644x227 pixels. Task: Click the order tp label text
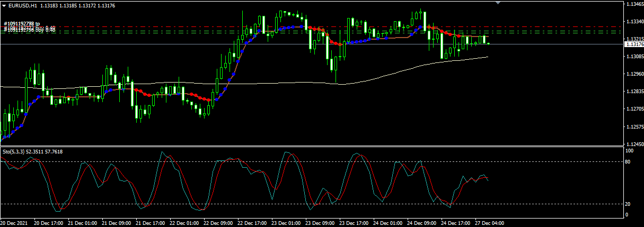click(x=21, y=24)
